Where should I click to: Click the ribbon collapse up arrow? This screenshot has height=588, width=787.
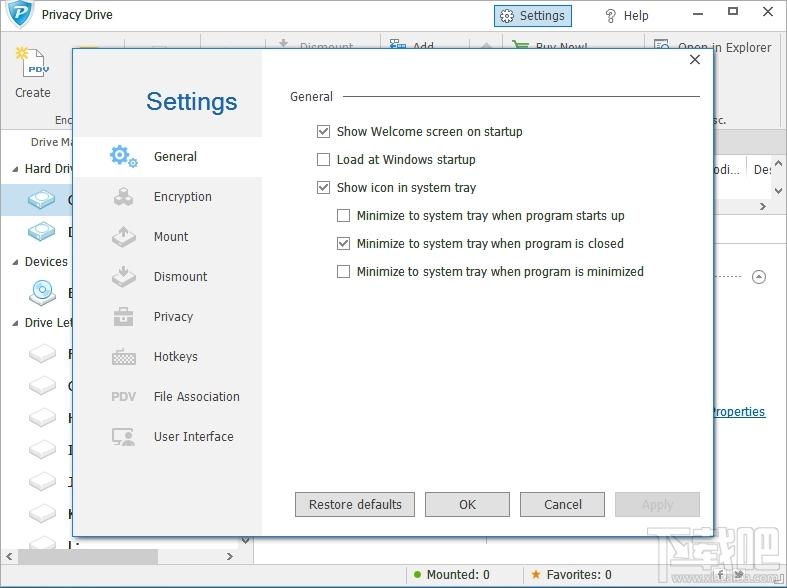pos(486,46)
